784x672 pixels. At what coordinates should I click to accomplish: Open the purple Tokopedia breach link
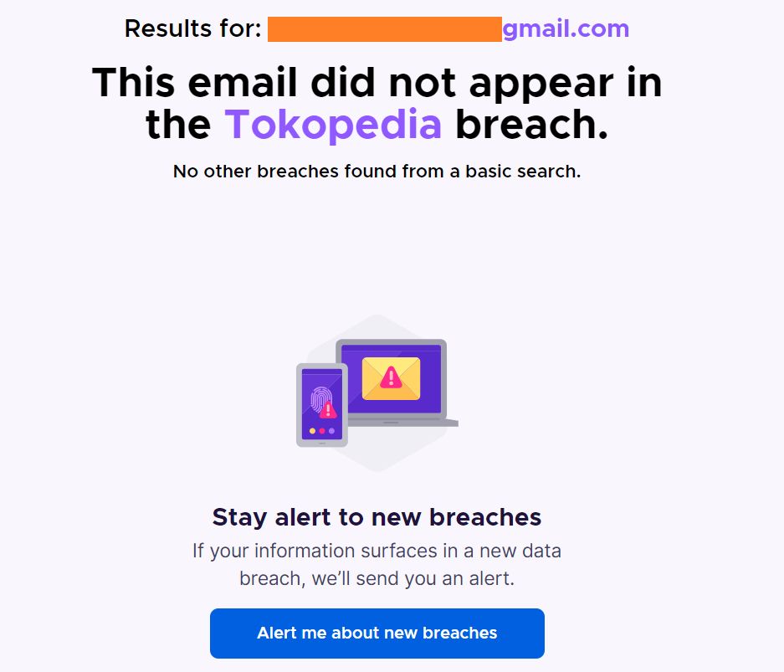coord(333,125)
